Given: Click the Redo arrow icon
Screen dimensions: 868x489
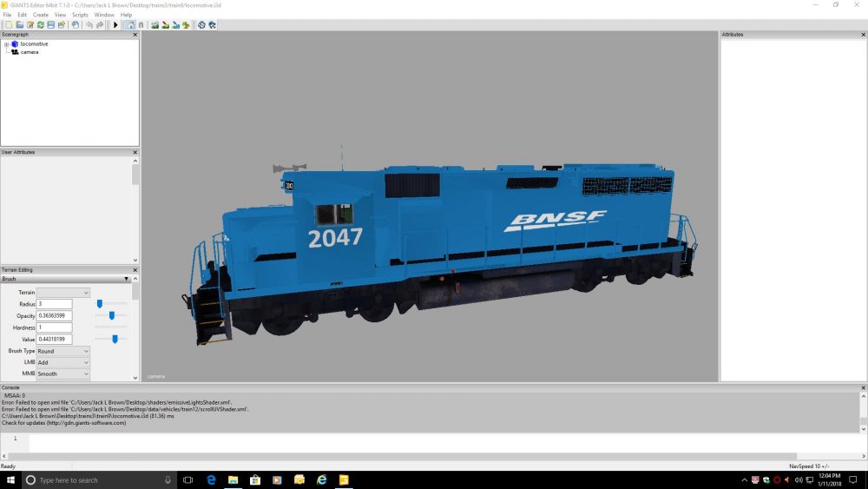Looking at the screenshot, I should (100, 25).
